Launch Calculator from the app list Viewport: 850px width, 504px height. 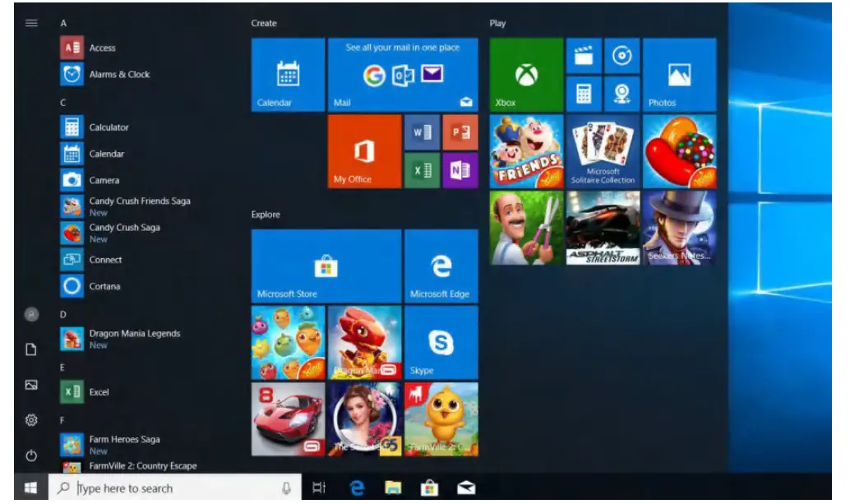(x=125, y=127)
